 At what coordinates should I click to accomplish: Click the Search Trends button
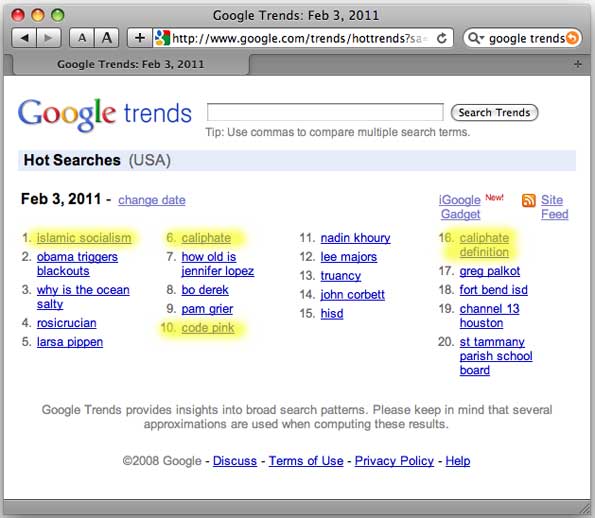tap(494, 113)
